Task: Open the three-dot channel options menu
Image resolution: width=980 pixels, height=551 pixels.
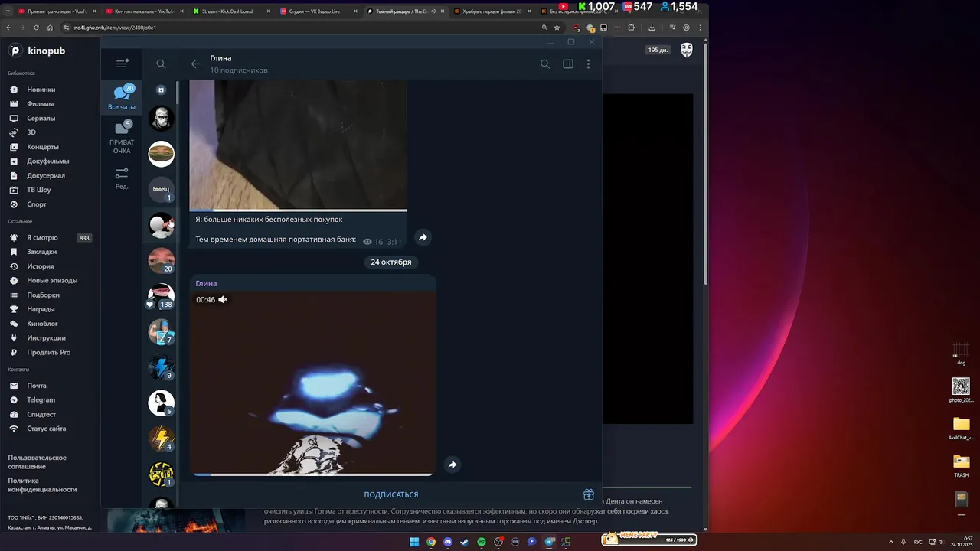Action: (588, 64)
